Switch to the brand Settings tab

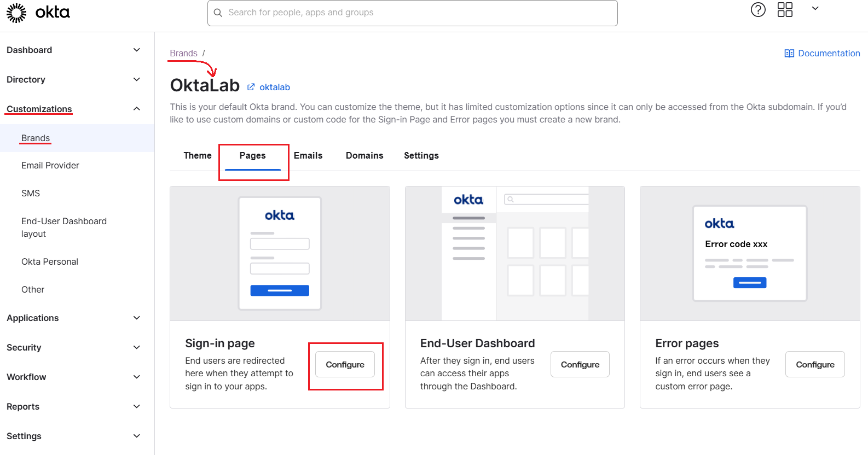[x=421, y=156]
